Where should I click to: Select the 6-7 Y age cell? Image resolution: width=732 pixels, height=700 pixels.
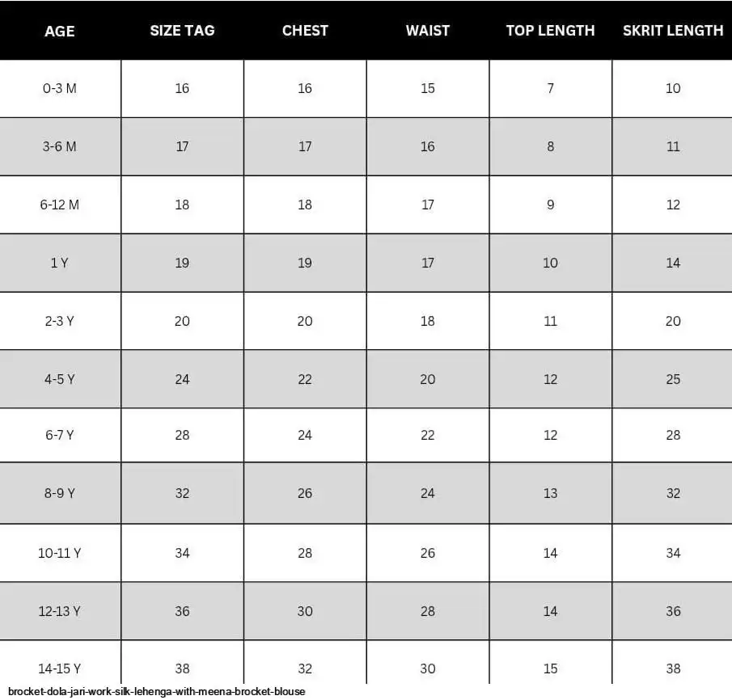[x=60, y=435]
